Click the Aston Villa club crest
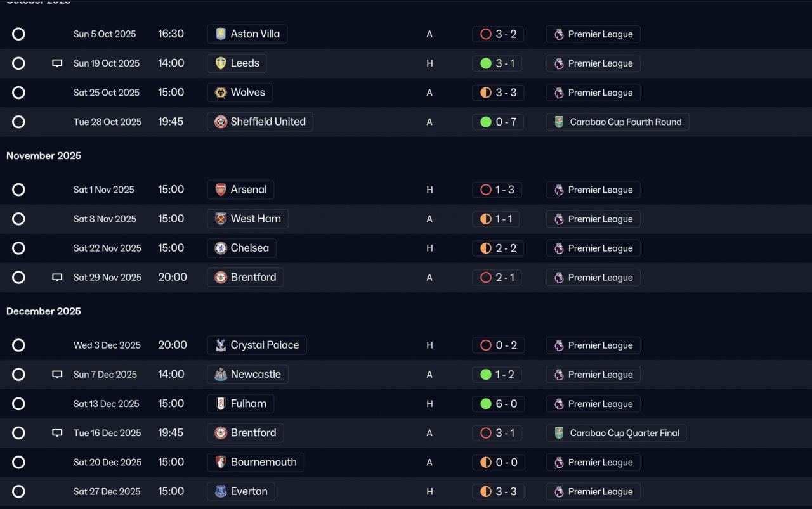812x509 pixels. [x=221, y=34]
